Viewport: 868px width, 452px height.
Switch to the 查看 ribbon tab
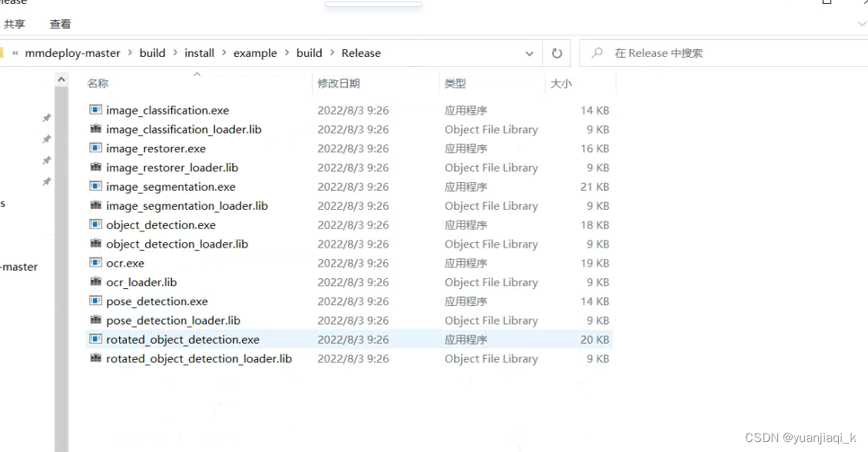(60, 24)
